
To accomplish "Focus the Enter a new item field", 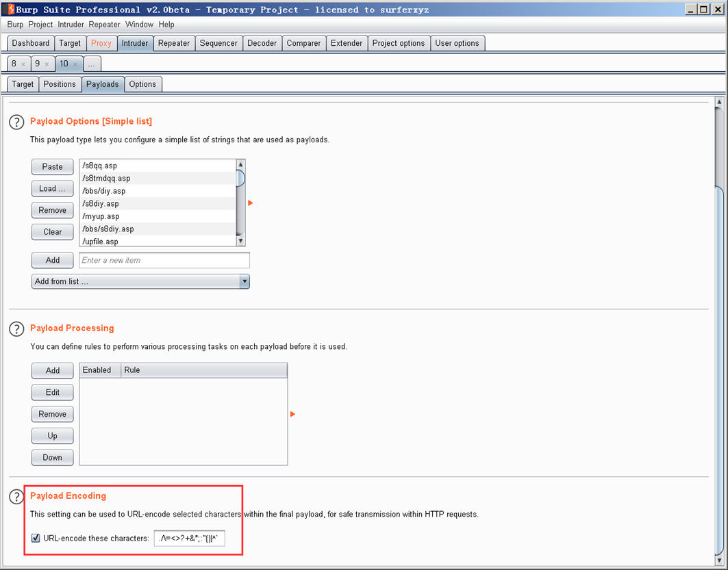I will click(x=164, y=260).
